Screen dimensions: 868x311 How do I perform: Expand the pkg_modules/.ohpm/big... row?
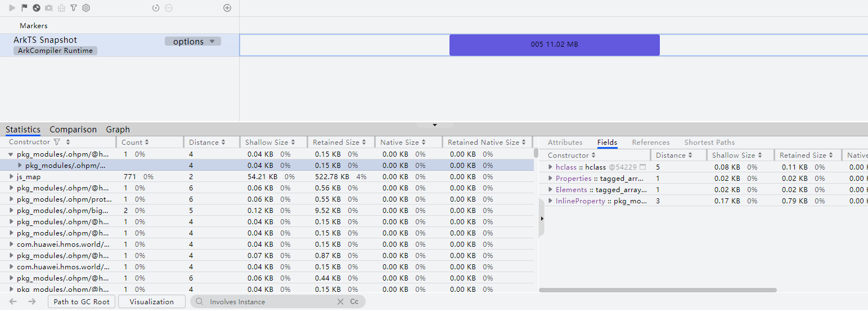click(11, 211)
